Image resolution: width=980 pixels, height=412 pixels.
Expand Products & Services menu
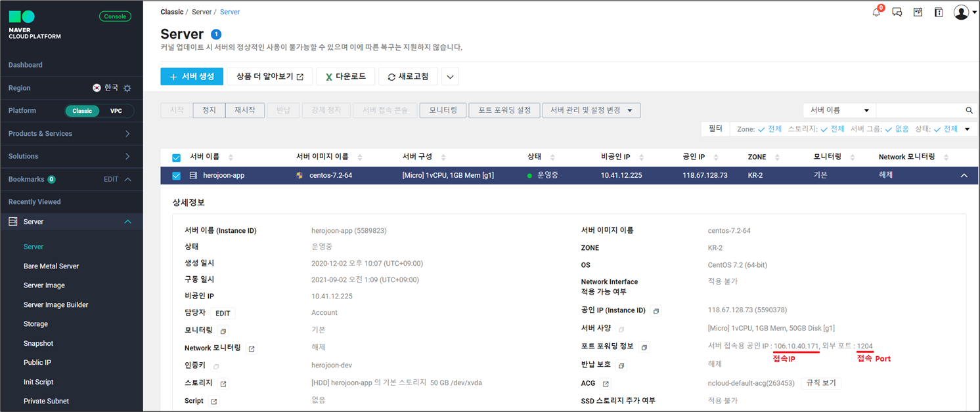click(x=127, y=134)
